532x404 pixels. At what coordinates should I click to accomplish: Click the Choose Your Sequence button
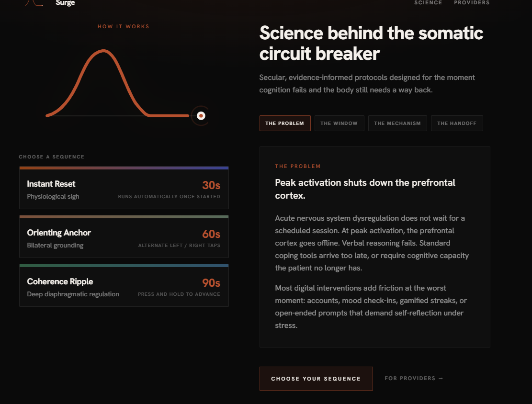click(x=316, y=379)
